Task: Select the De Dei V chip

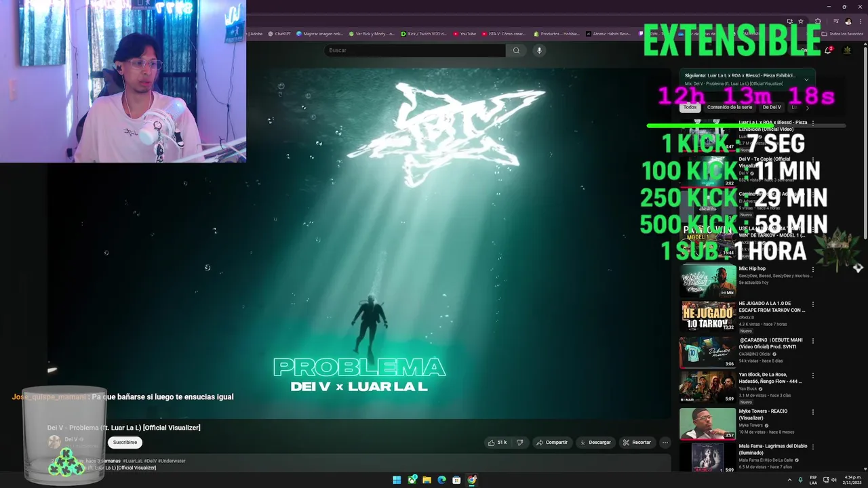Action: pos(772,107)
